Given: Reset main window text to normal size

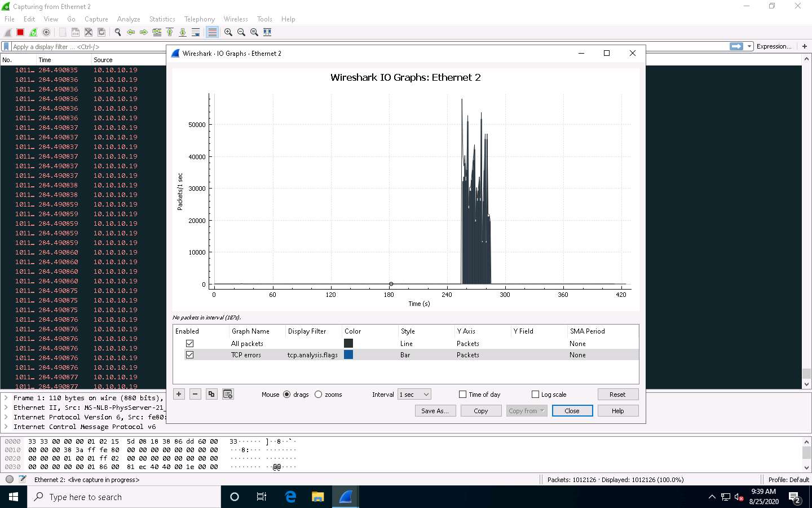Looking at the screenshot, I should (x=254, y=32).
